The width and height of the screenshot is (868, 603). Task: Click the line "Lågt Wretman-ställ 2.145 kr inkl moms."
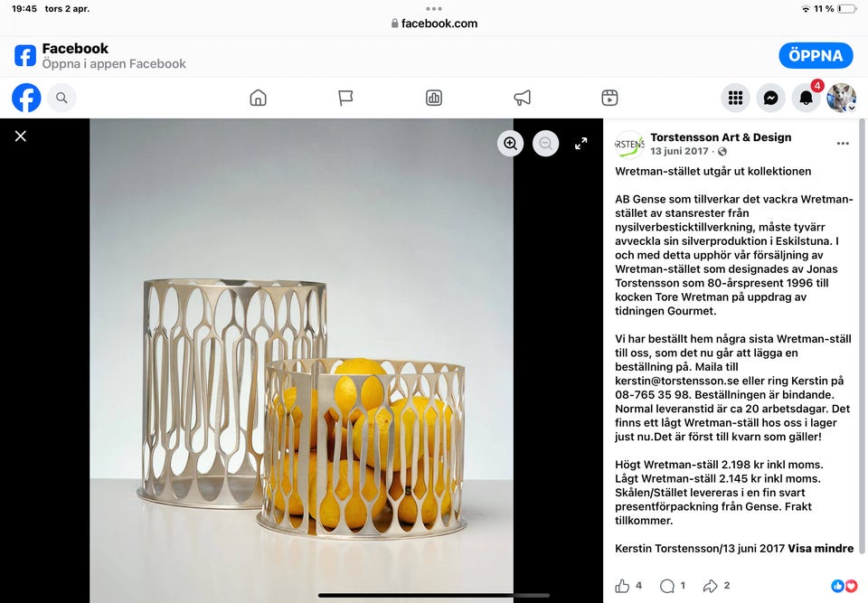pos(718,478)
